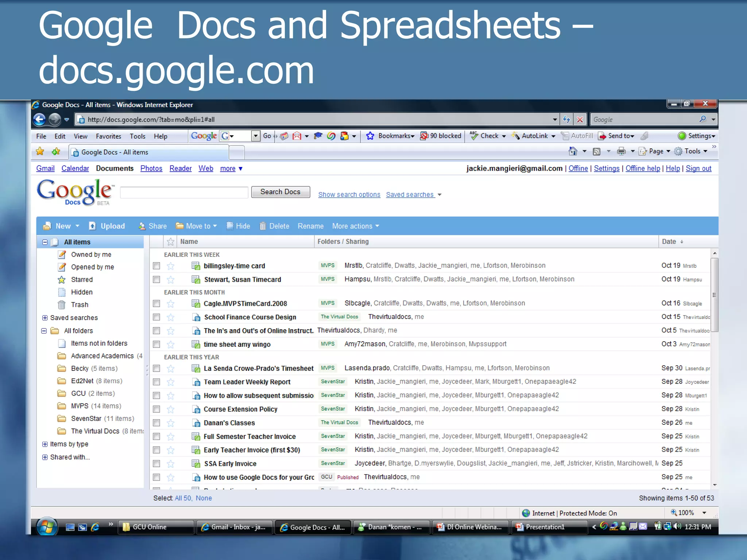The height and width of the screenshot is (560, 747).
Task: Check the SSA Early Invoice checkbox
Action: click(156, 464)
